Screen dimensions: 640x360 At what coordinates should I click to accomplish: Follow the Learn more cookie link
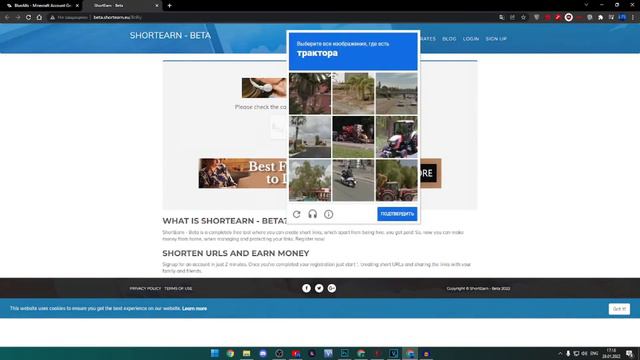194,309
